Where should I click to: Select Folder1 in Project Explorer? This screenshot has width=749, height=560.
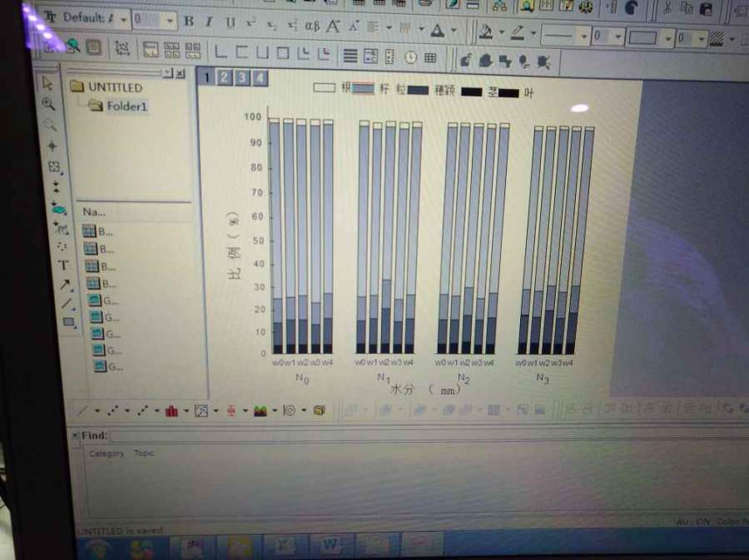118,106
